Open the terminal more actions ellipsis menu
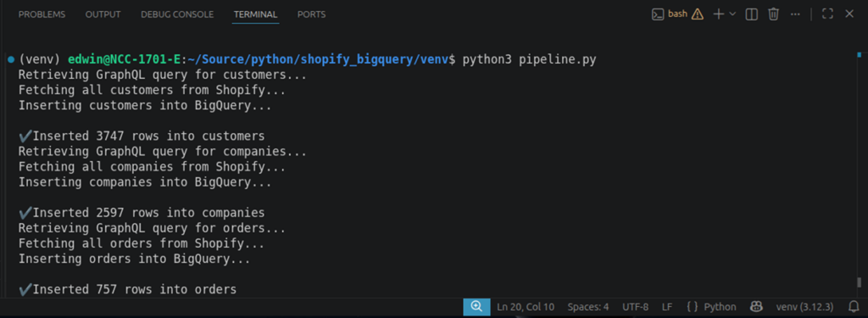The height and width of the screenshot is (318, 868). tap(795, 14)
